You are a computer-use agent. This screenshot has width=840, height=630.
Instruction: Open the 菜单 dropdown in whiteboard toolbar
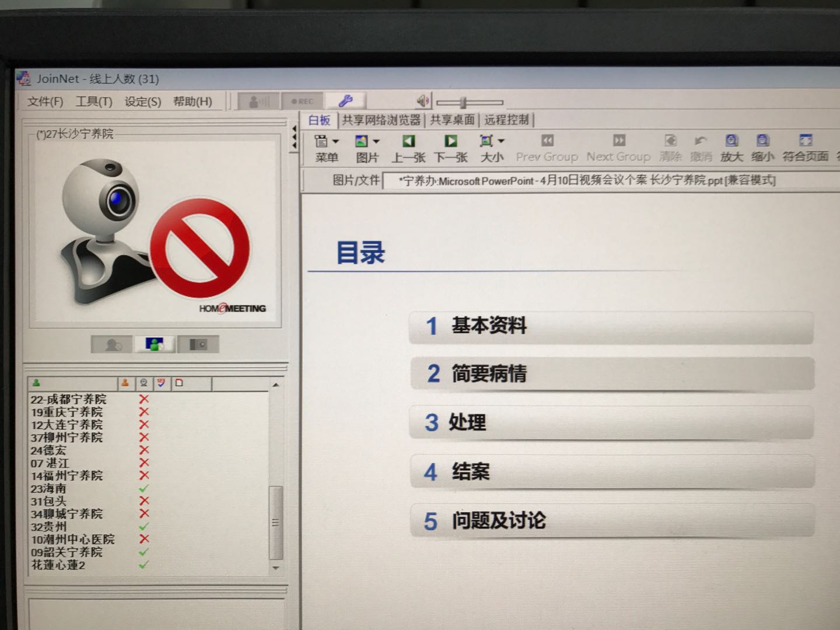[x=326, y=148]
